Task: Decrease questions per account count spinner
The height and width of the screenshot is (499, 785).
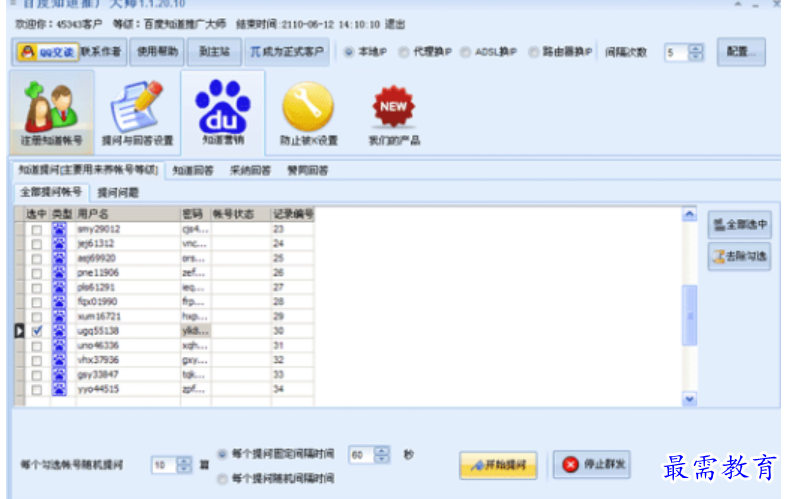Action: 184,469
